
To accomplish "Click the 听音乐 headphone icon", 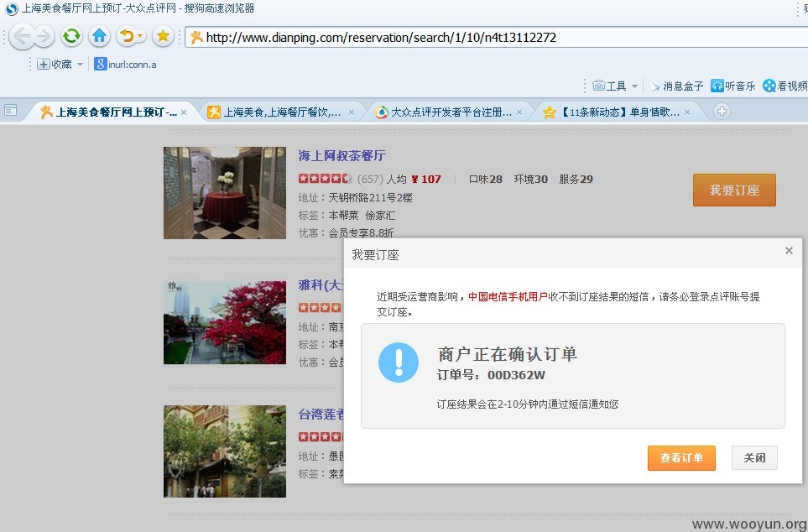I will pyautogui.click(x=717, y=86).
